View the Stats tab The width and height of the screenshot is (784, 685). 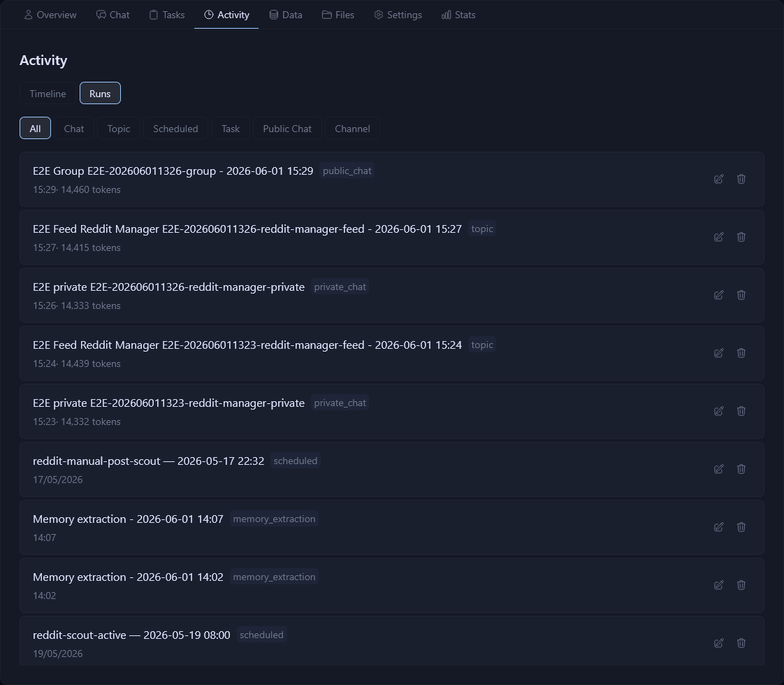pos(458,15)
